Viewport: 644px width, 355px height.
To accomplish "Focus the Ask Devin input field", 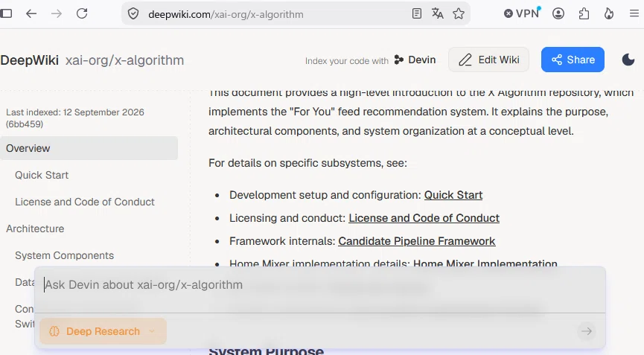I will pyautogui.click(x=320, y=285).
